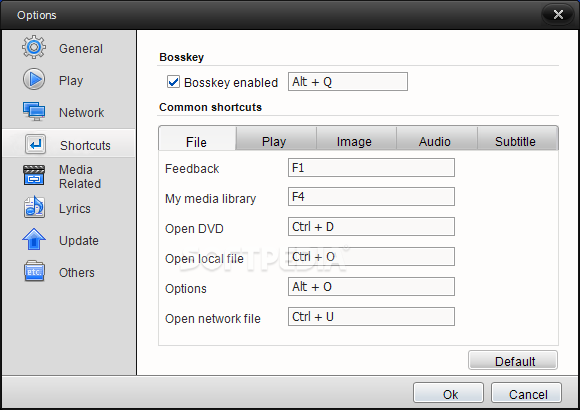
Task: Open Update arrow icon
Action: pyautogui.click(x=34, y=239)
